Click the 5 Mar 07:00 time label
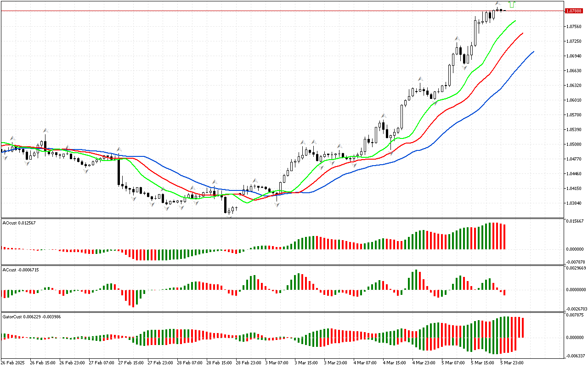The height and width of the screenshot is (368, 588). pyautogui.click(x=453, y=363)
